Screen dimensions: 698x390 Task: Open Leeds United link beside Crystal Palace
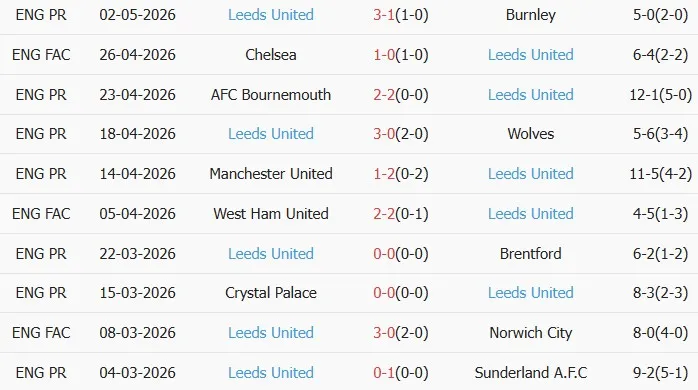[531, 292]
